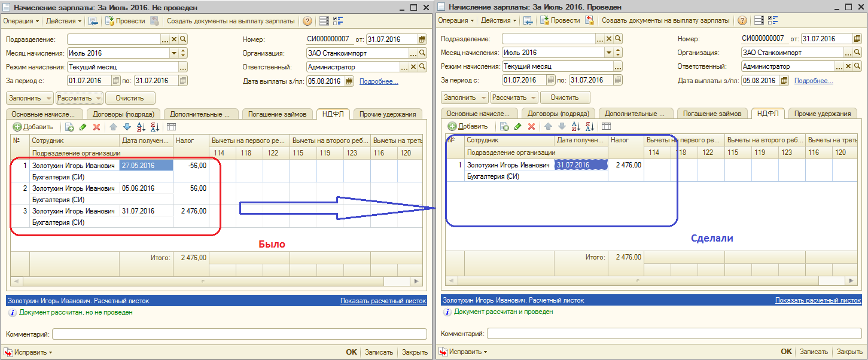Click sort ascending icon in right window table toolbar

point(576,127)
